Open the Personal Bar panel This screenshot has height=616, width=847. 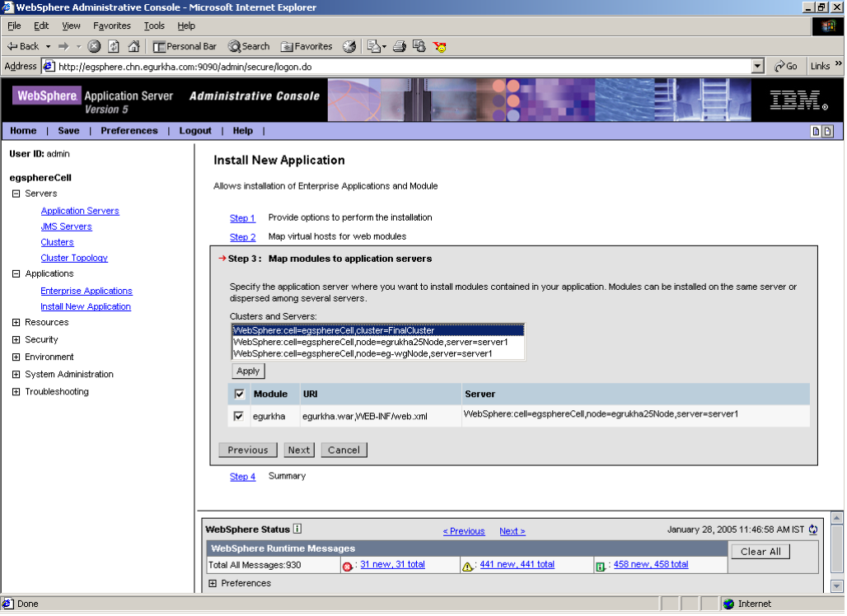(185, 46)
